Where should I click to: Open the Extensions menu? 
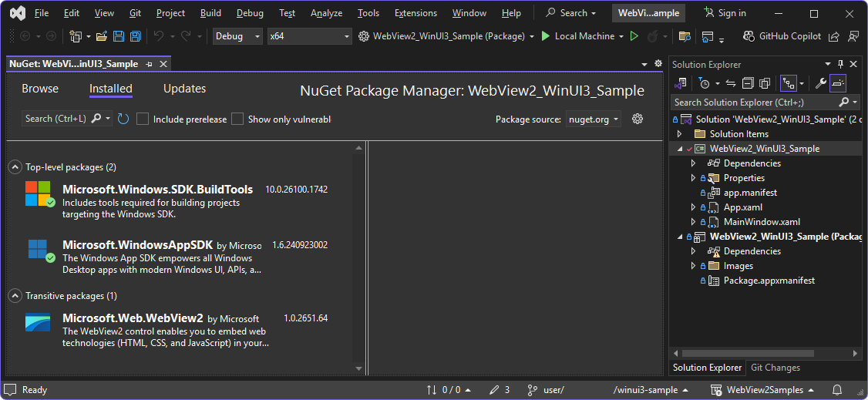pyautogui.click(x=415, y=13)
